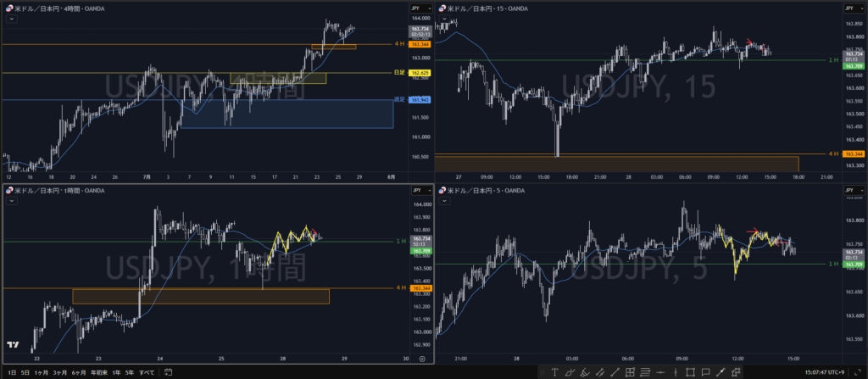This screenshot has height=379, width=868.
Task: Open price scale settings gear in 1-hour chart
Action: [x=422, y=359]
